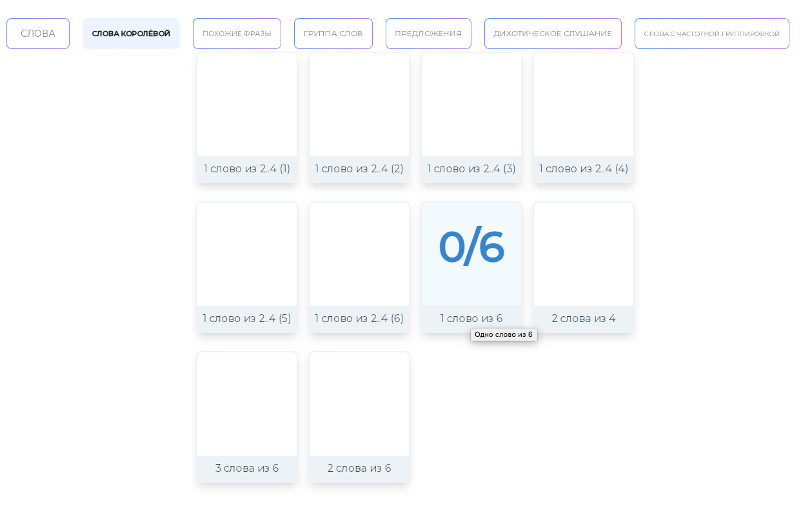
Task: Open the '1 слово из 2..4 (1)' card
Action: (247, 117)
